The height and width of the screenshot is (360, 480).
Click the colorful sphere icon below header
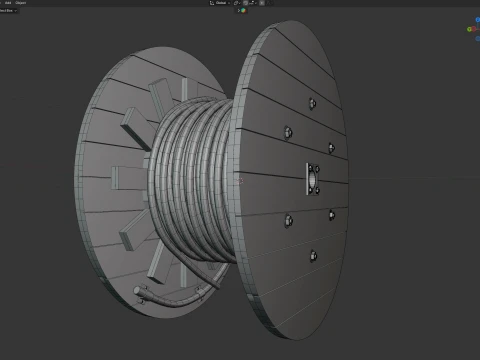coord(243,10)
